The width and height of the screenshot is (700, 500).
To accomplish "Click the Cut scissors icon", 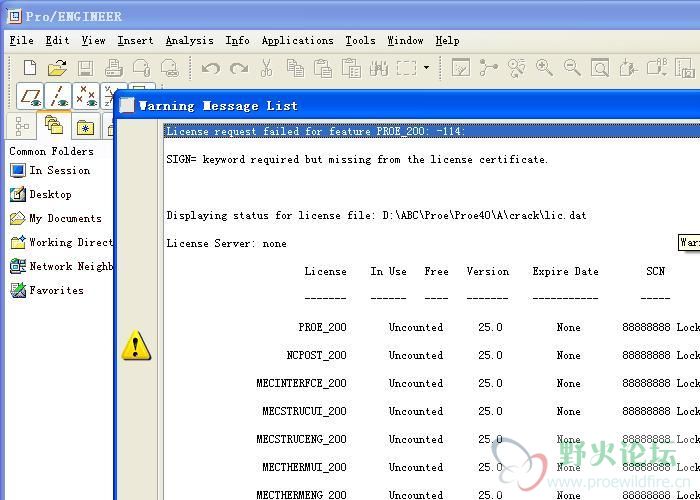I will 267,68.
